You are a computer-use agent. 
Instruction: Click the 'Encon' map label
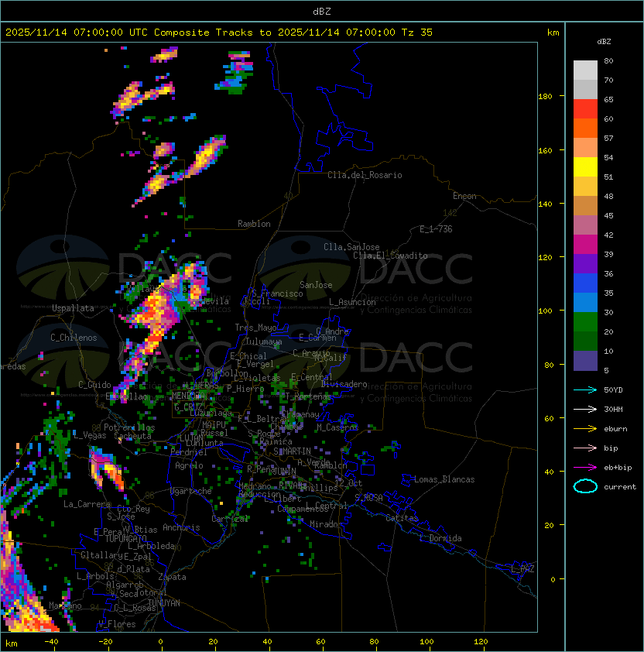(464, 196)
